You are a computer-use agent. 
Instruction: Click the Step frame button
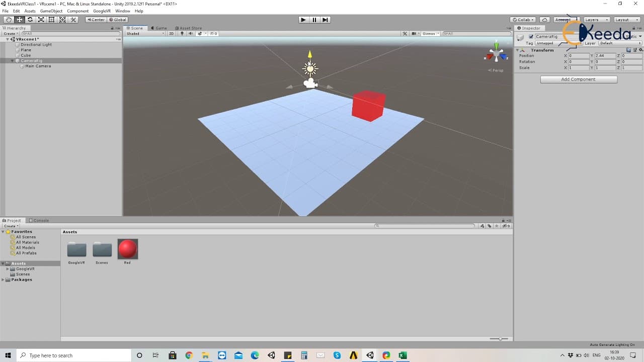pyautogui.click(x=326, y=20)
